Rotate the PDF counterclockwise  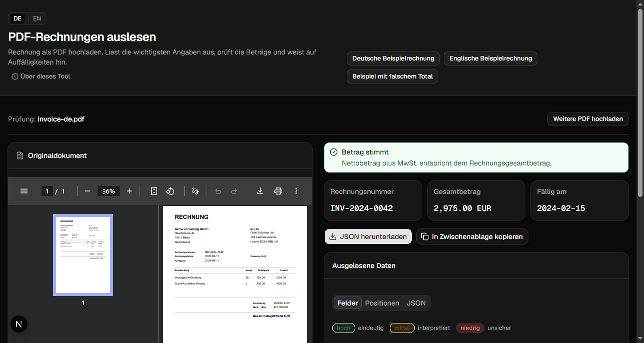(x=170, y=191)
